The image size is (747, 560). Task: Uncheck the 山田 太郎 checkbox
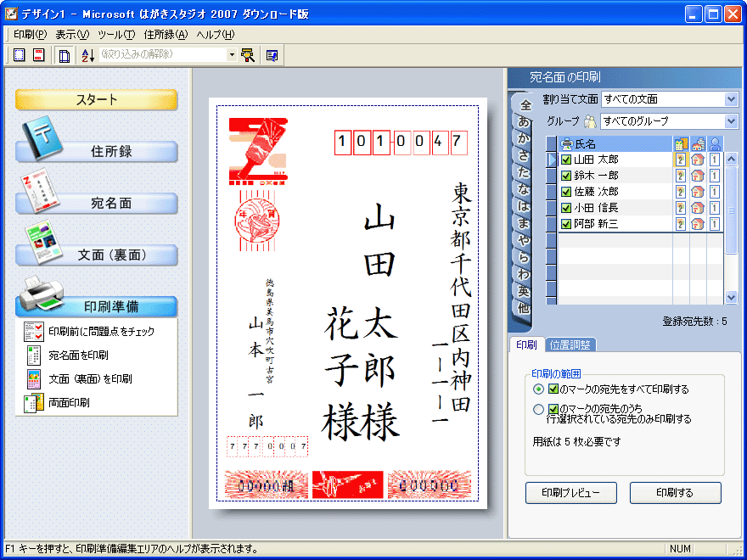(x=566, y=160)
